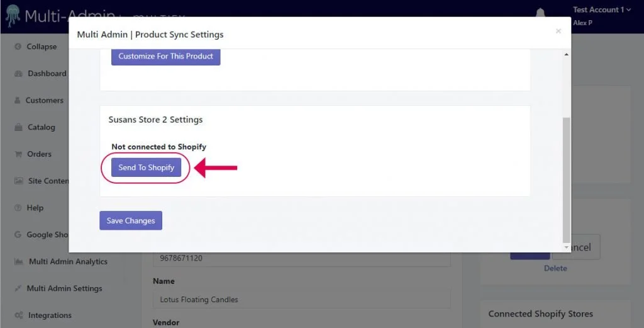Close the Product Sync Settings dialog
The image size is (644, 328).
tap(558, 31)
